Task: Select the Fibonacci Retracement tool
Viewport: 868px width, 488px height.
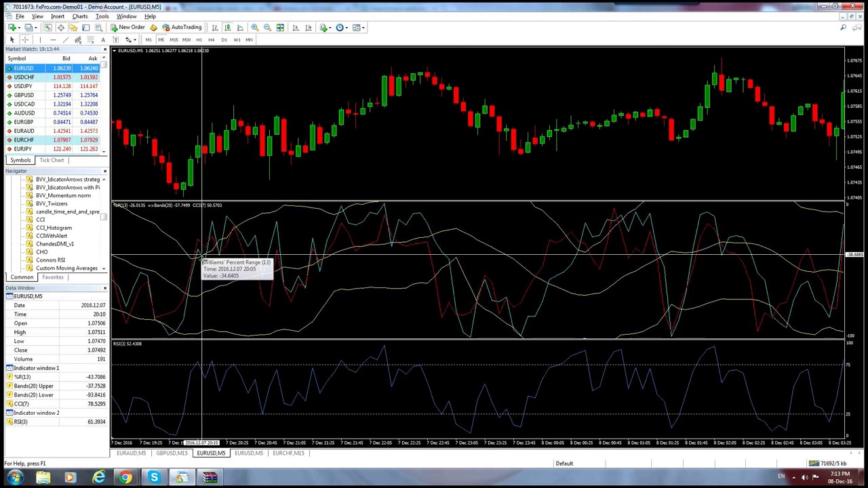Action: pos(90,40)
